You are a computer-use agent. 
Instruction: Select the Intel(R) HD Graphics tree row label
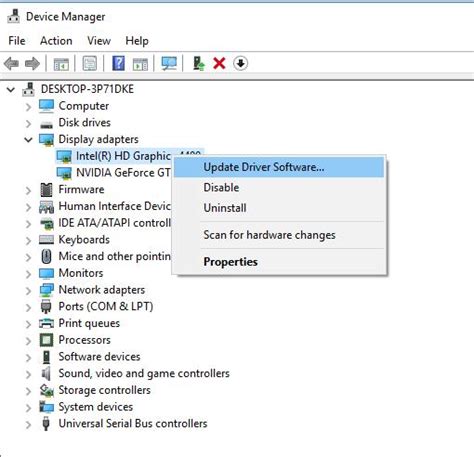click(123, 156)
